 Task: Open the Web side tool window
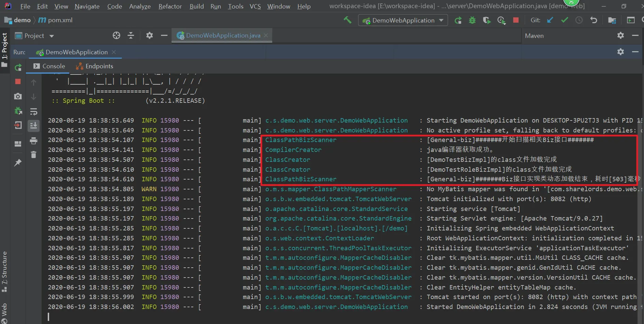4,313
